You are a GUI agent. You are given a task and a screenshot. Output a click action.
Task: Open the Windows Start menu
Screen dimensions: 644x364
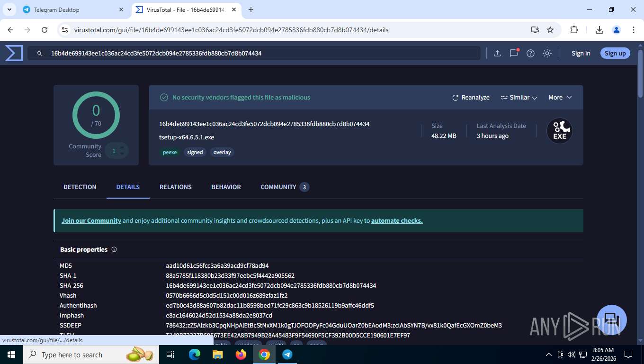tap(11, 355)
